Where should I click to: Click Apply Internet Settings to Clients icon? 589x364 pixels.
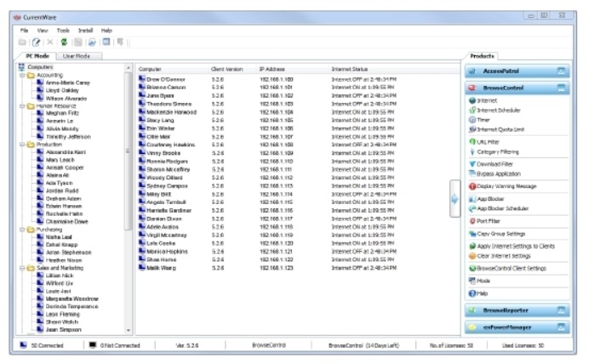pyautogui.click(x=472, y=246)
